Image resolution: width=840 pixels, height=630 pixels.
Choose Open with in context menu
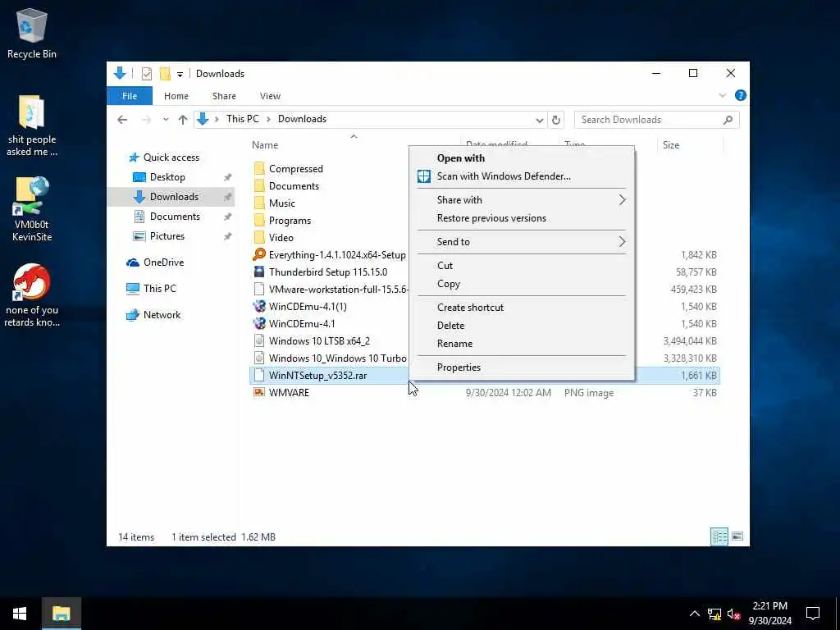pyautogui.click(x=521, y=158)
